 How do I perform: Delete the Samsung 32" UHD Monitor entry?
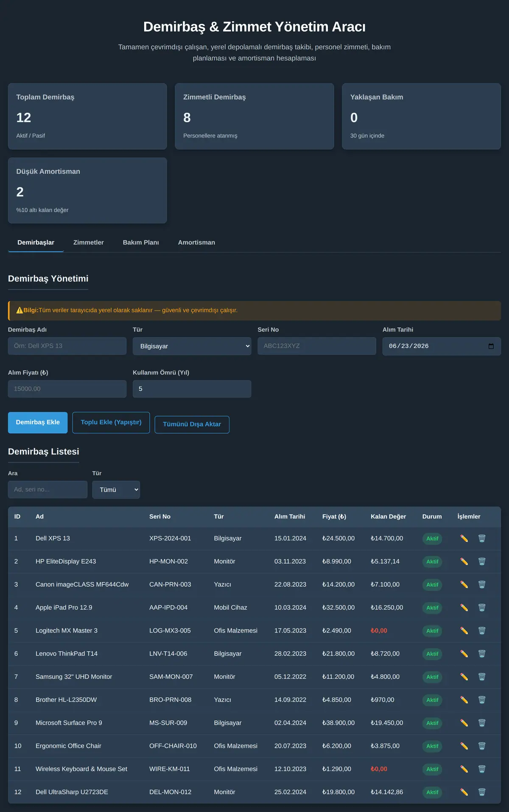pyautogui.click(x=482, y=677)
